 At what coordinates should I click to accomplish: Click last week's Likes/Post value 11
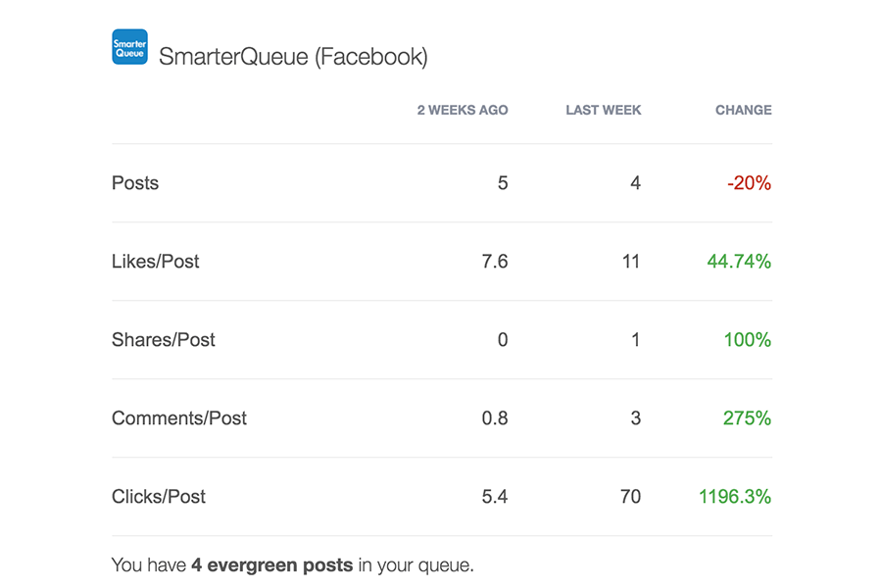631,261
